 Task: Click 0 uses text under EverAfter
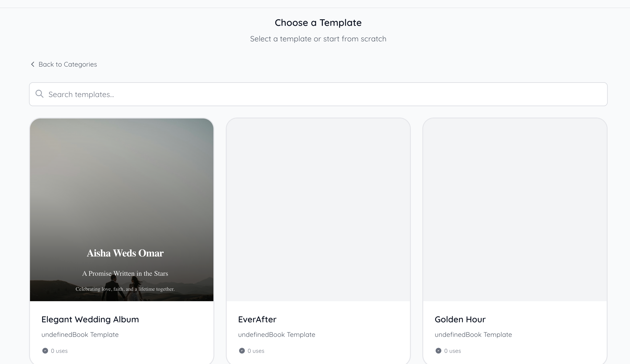[x=256, y=351]
